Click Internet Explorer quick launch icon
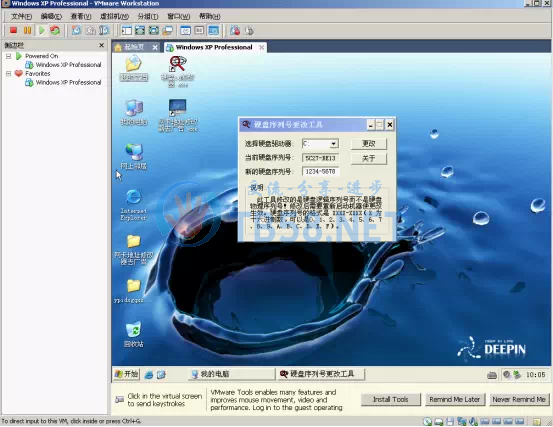The height and width of the screenshot is (427, 553). coord(149,374)
